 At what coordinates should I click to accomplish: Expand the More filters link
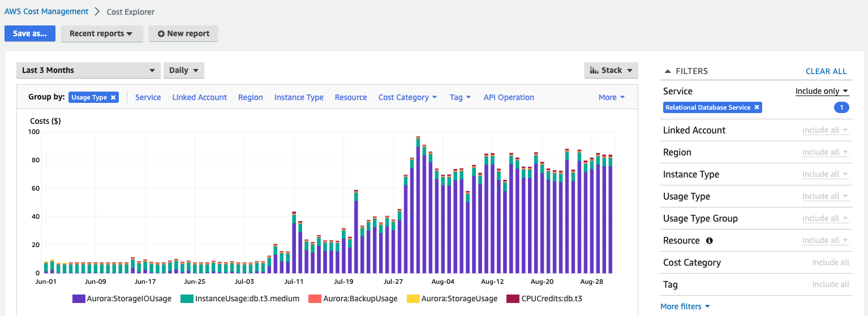(x=685, y=306)
